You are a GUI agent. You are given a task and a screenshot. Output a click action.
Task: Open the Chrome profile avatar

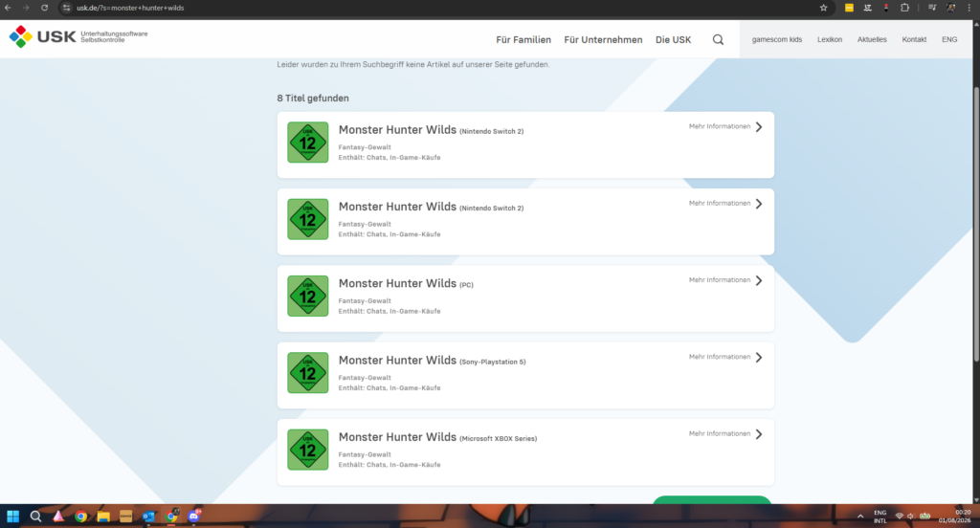tap(950, 8)
